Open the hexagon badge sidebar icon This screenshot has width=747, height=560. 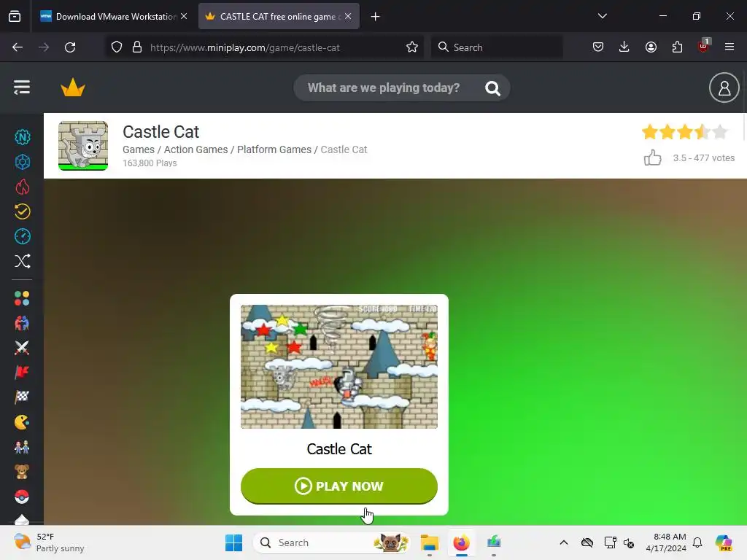[x=23, y=162]
